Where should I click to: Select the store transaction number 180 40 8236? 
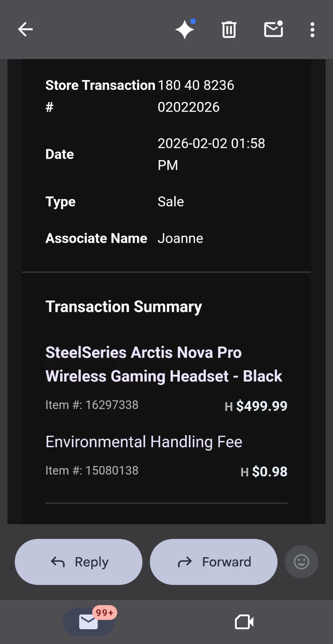196,85
